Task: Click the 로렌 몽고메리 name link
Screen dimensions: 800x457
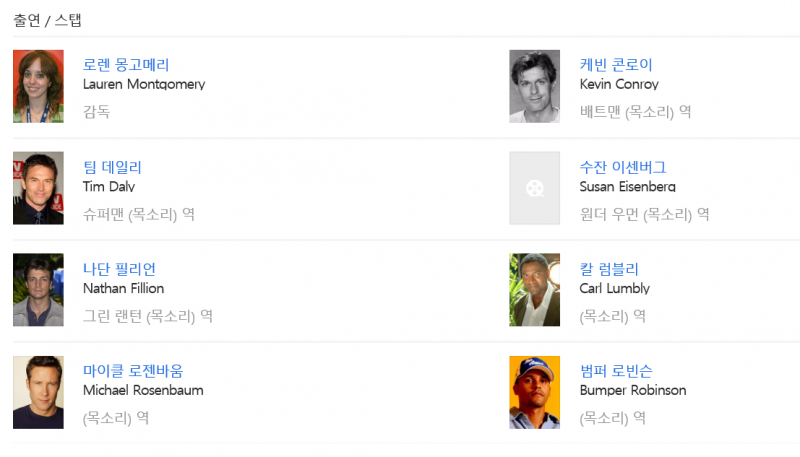Action: pos(126,65)
